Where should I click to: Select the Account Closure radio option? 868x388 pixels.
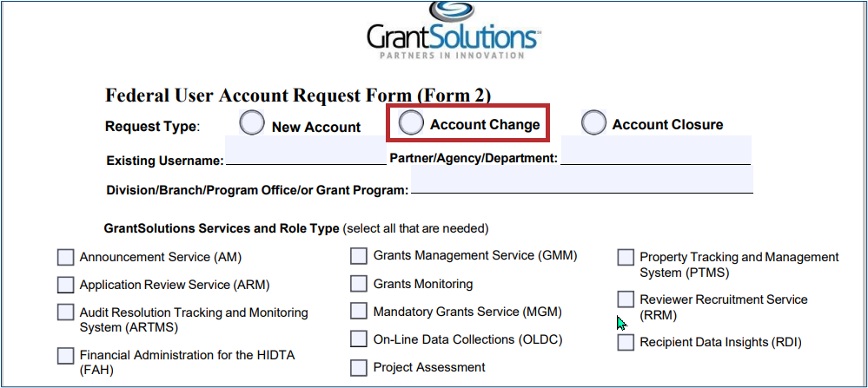593,123
